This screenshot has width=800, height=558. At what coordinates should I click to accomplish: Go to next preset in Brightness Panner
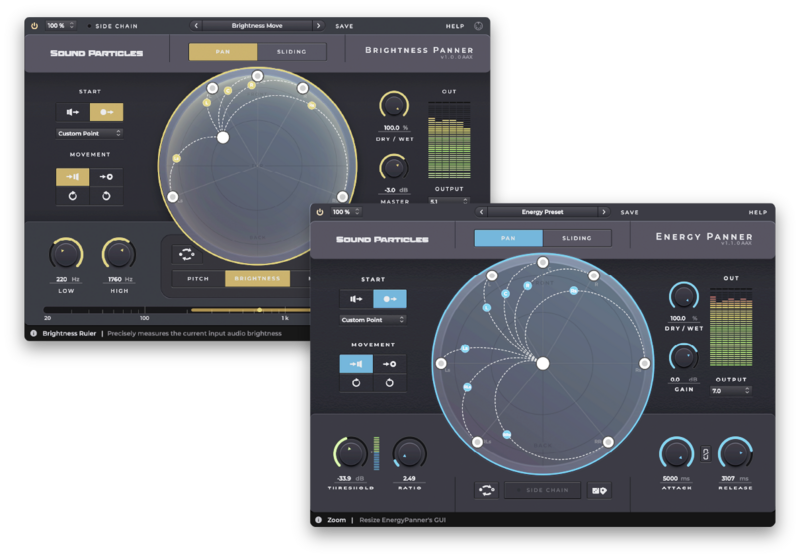pyautogui.click(x=318, y=26)
